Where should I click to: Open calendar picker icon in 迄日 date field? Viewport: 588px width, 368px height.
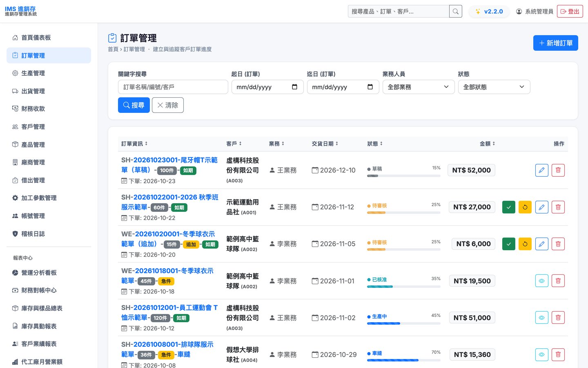(370, 87)
